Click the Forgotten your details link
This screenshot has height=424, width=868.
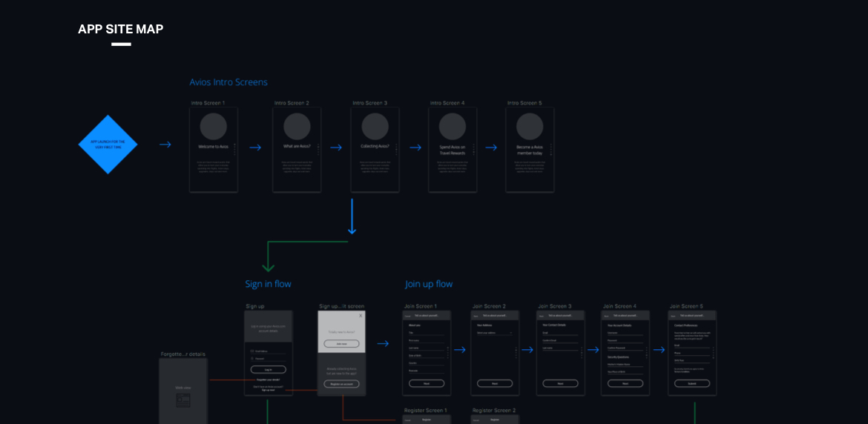coord(268,380)
